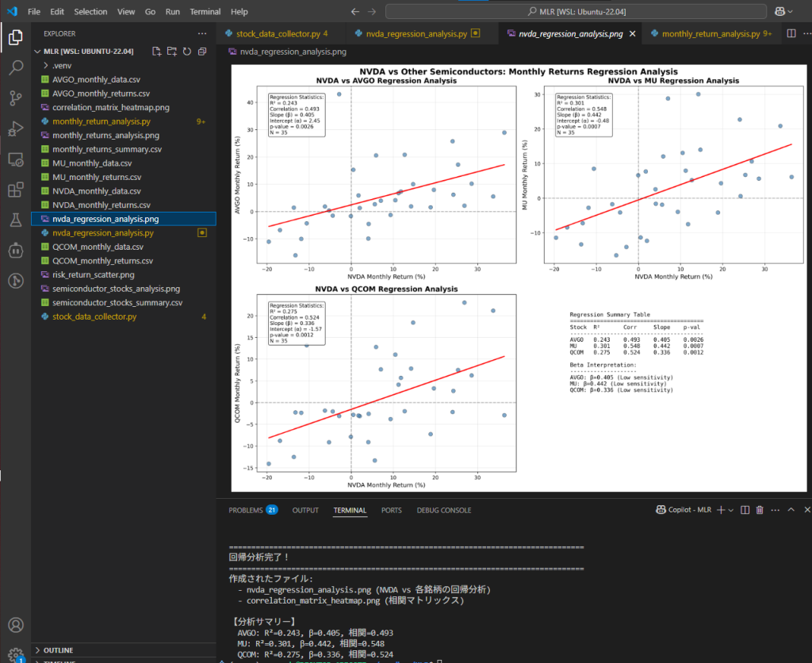
Task: Open terminal panel more actions menu
Action: pyautogui.click(x=776, y=510)
